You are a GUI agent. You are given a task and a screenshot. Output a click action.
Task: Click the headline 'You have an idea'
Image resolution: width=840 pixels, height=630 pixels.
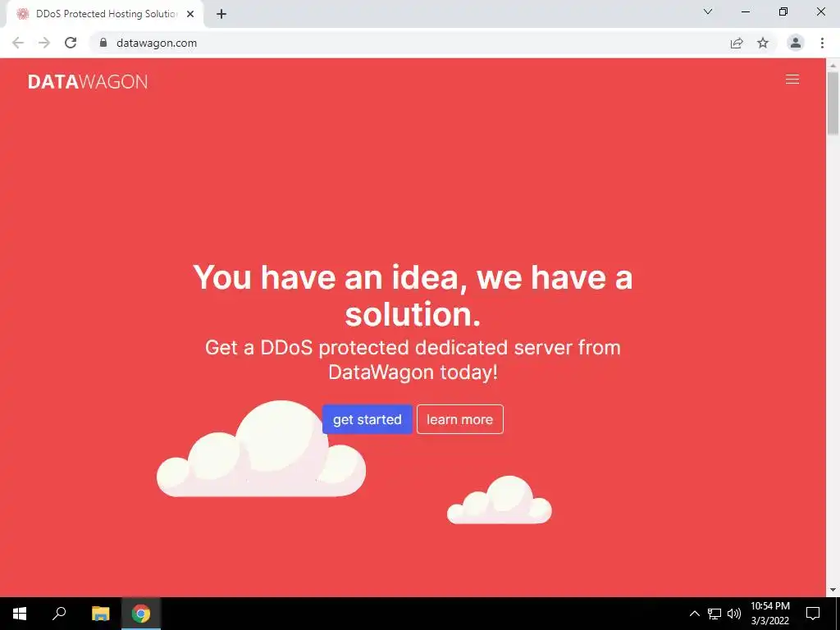413,295
